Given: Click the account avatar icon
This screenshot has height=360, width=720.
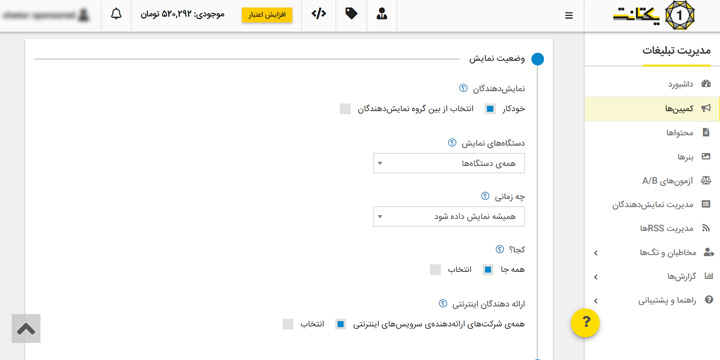Looking at the screenshot, I should click(83, 15).
